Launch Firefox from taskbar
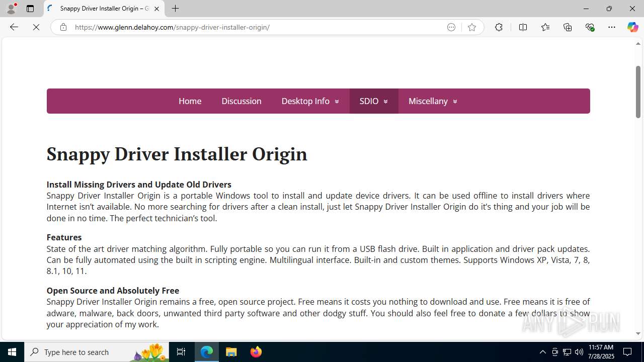Image resolution: width=644 pixels, height=362 pixels. 256,352
